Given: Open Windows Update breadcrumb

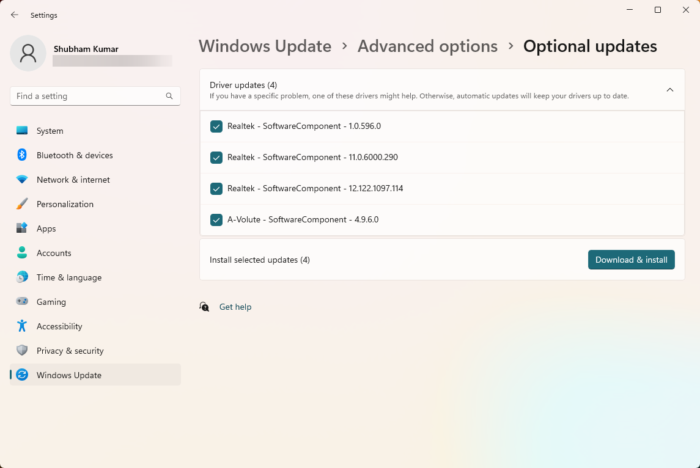Looking at the screenshot, I should [x=265, y=46].
